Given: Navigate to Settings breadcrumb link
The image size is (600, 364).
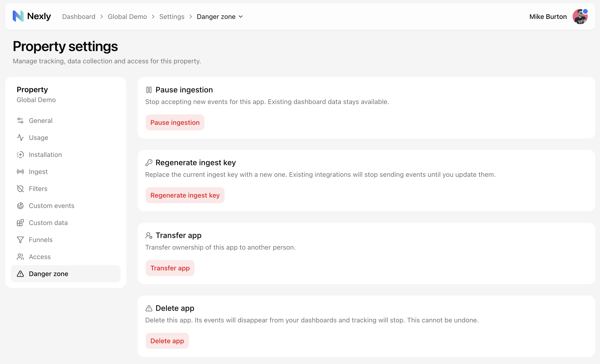Looking at the screenshot, I should coord(172,17).
